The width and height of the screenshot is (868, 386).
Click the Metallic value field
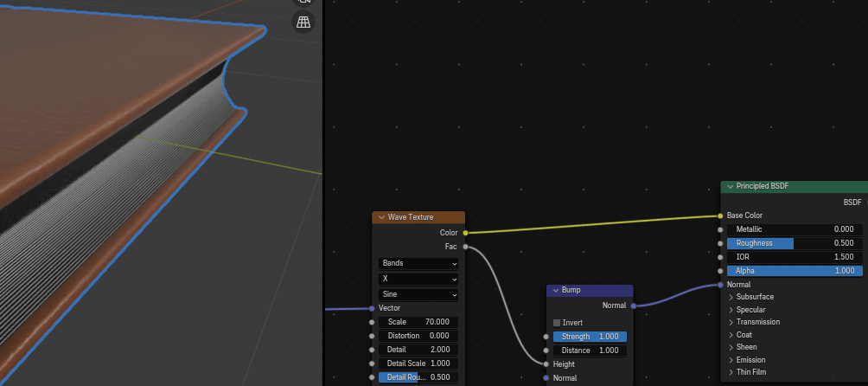tap(795, 229)
